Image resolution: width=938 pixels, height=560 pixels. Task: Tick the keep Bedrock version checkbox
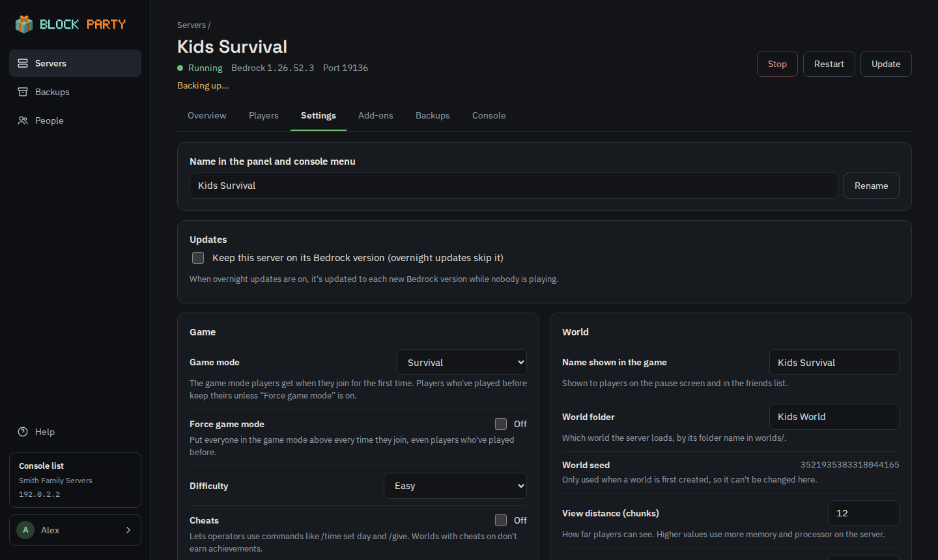coord(198,258)
